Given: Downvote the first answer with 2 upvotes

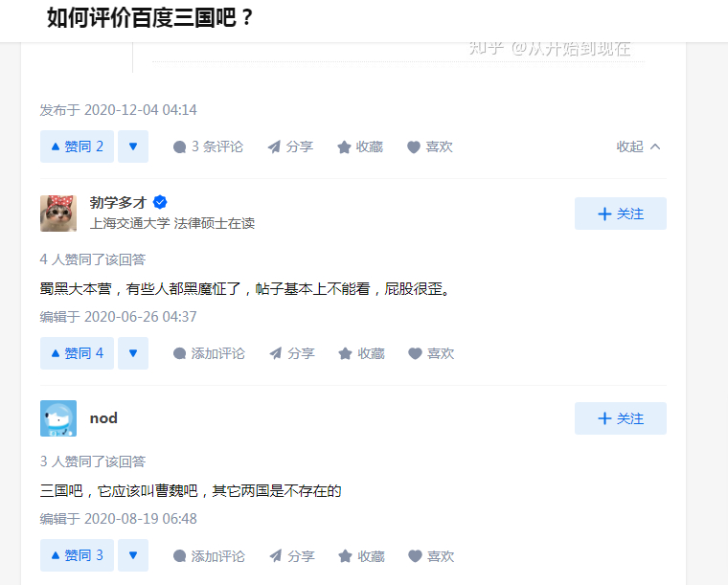Looking at the screenshot, I should [x=133, y=146].
